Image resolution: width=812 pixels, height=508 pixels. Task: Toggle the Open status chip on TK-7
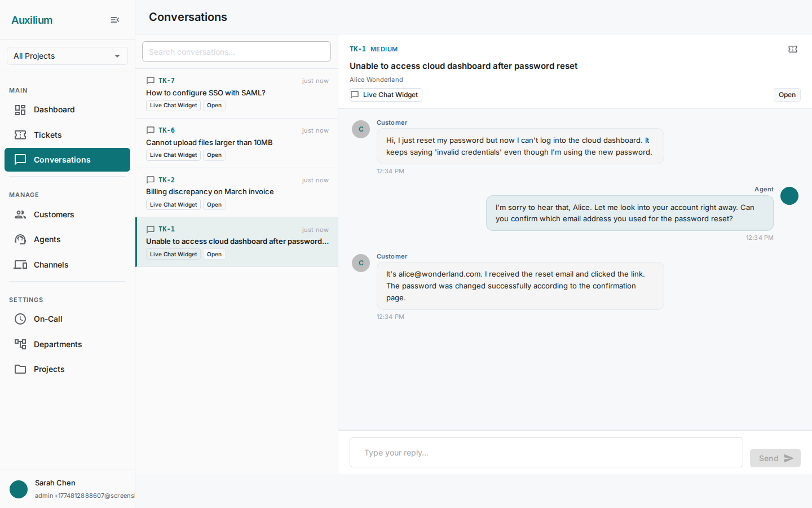[x=214, y=106]
